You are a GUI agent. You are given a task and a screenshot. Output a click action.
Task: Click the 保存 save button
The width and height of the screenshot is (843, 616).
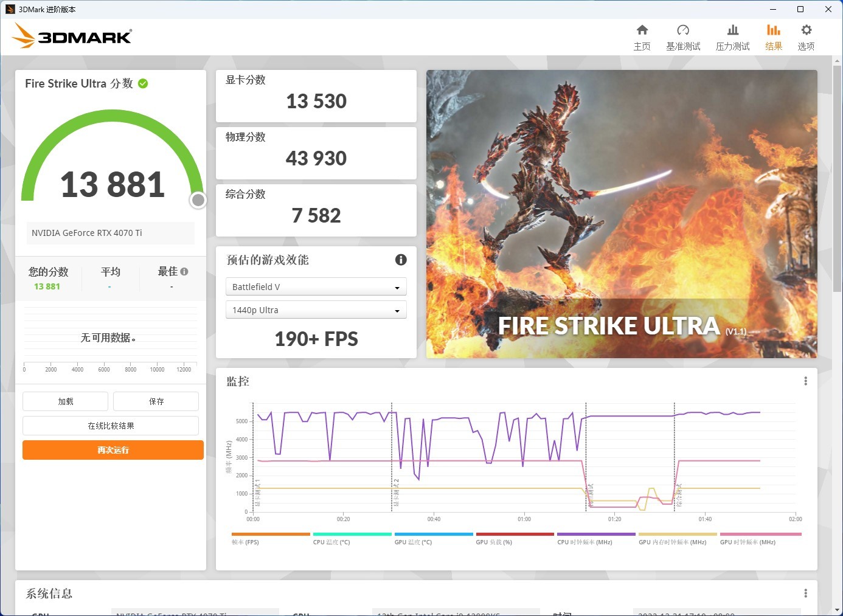pos(156,401)
